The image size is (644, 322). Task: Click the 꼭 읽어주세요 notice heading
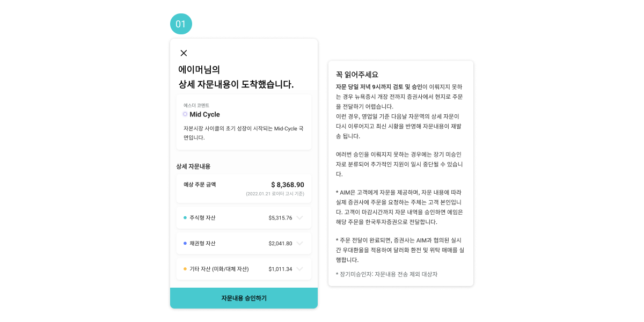[357, 75]
